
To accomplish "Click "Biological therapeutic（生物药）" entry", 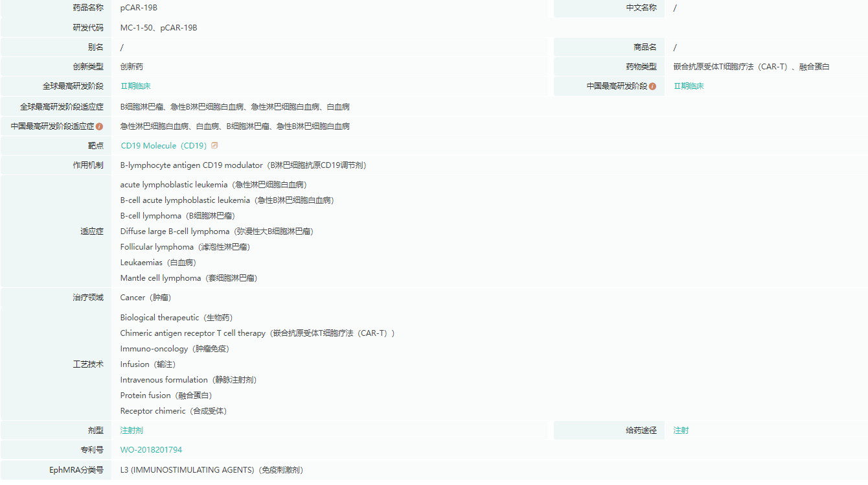I will (x=176, y=318).
